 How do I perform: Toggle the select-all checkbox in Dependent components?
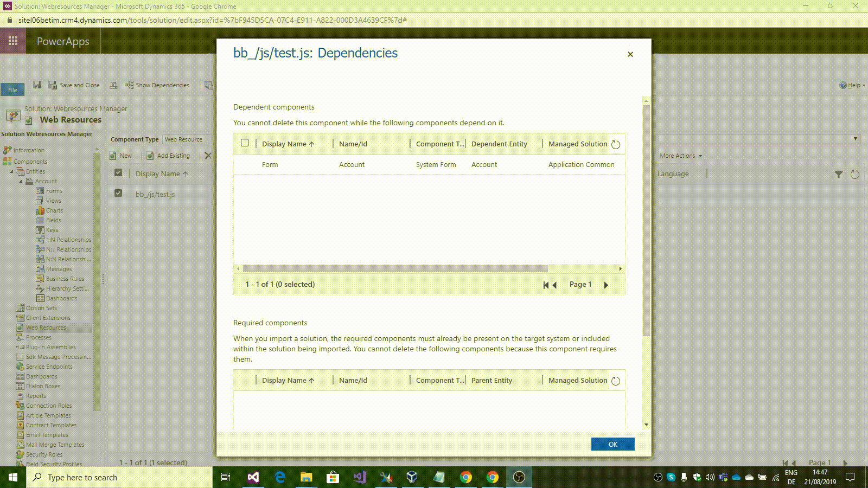245,142
